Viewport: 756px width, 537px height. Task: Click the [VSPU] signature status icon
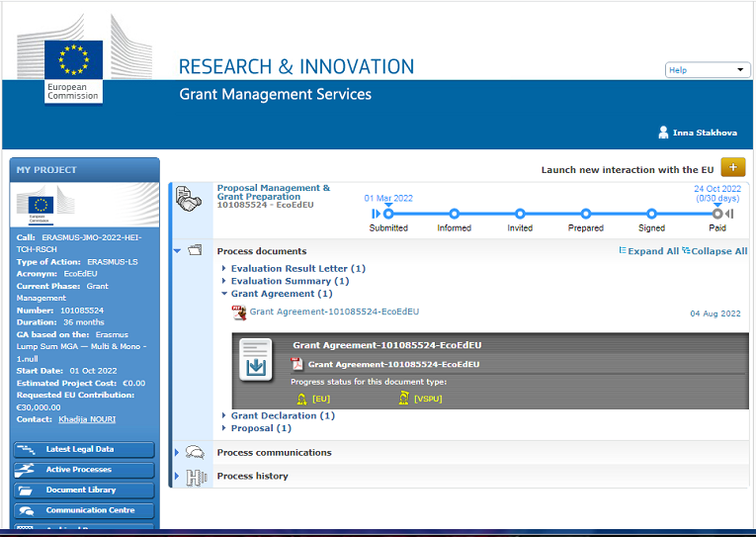pos(404,398)
